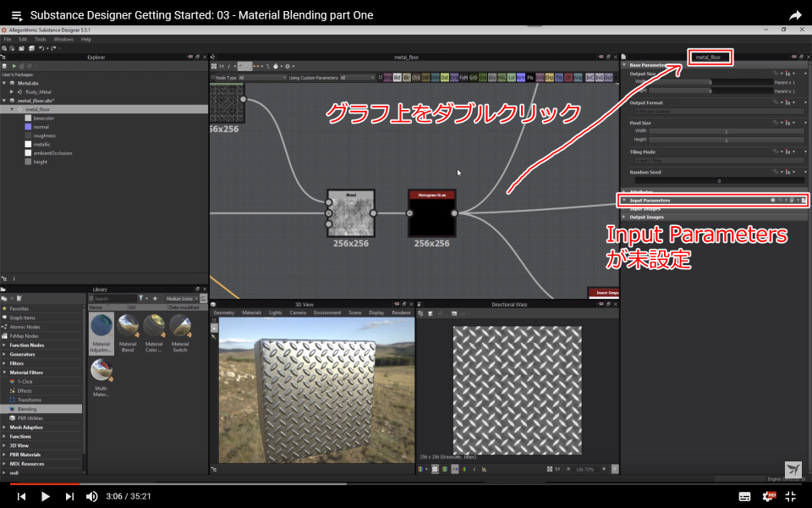The image size is (812, 508).
Task: Open the Node Type filter dropdown
Action: pos(261,78)
